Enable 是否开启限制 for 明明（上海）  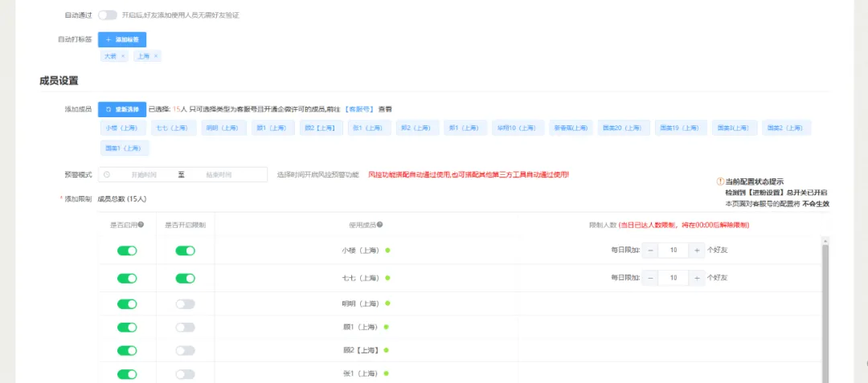pyautogui.click(x=186, y=304)
